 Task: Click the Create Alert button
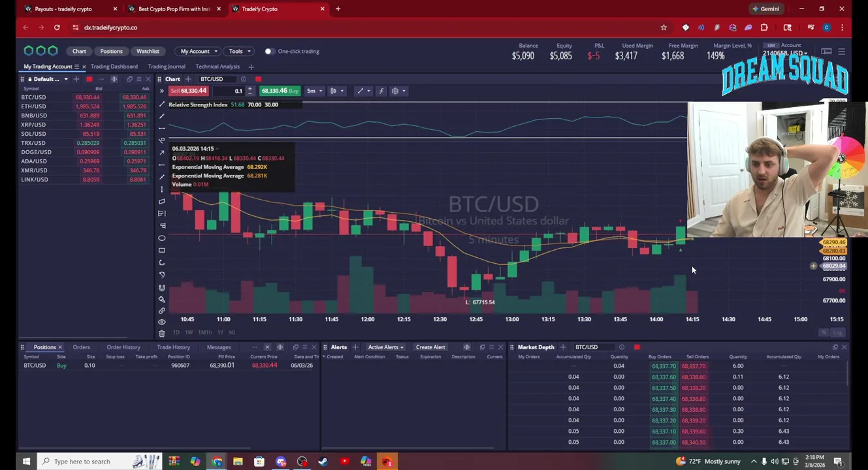[x=430, y=347]
